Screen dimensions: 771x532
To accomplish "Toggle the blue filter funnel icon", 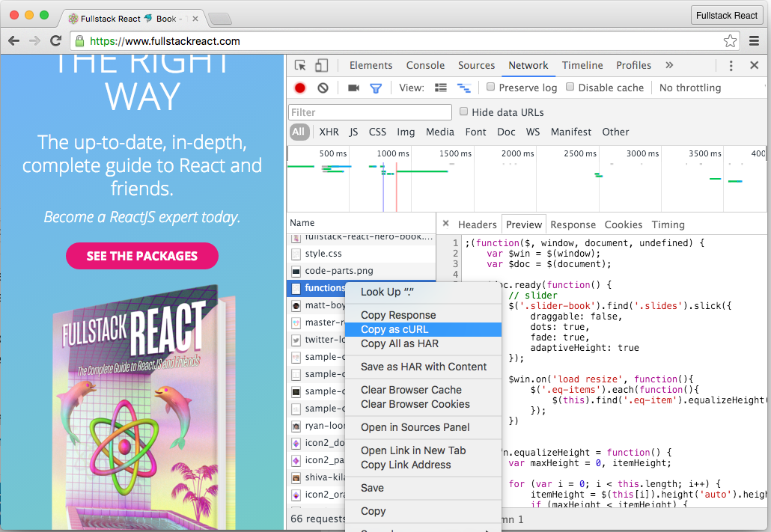I will (376, 88).
